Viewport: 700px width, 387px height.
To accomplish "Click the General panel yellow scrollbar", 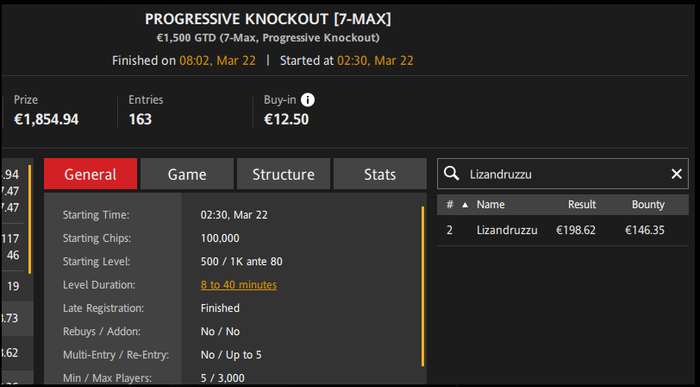I will 422,286.
